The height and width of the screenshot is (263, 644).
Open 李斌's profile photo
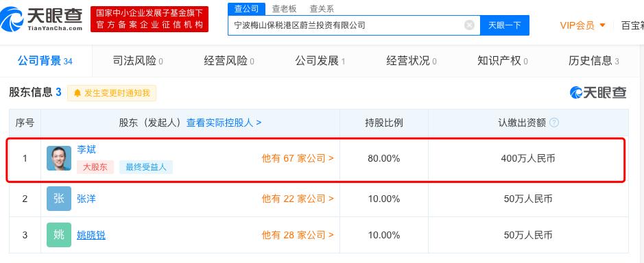[59, 158]
